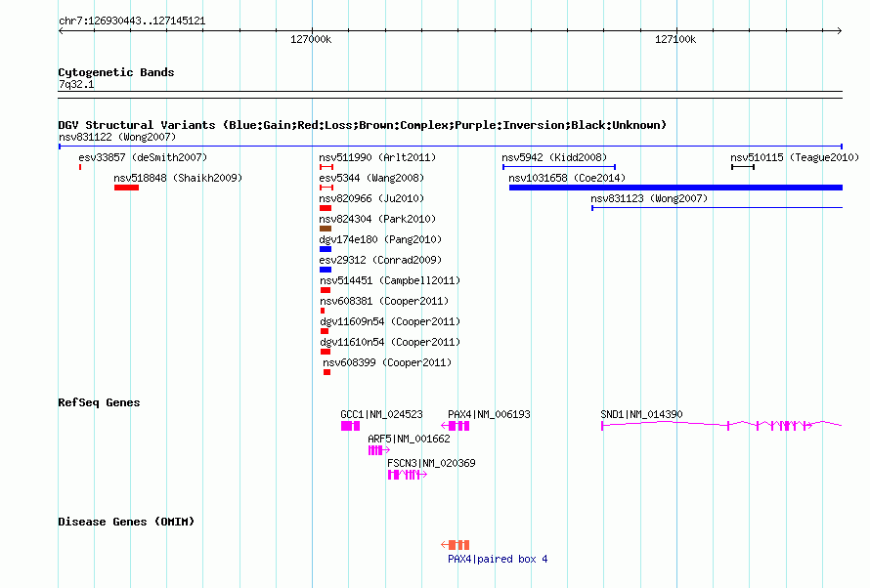Open the SND1|NM_014390 gene label
The image size is (870, 588).
[641, 414]
